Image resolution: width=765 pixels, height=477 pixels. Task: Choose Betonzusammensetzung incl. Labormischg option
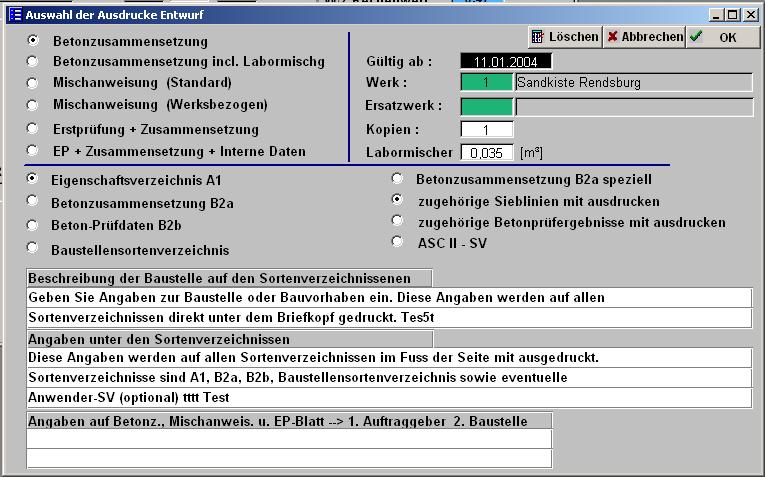(x=33, y=61)
